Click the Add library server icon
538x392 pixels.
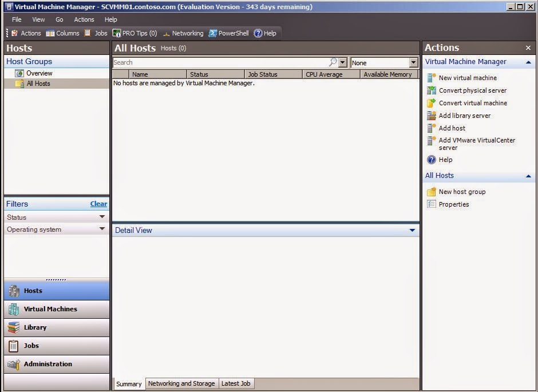tap(432, 116)
